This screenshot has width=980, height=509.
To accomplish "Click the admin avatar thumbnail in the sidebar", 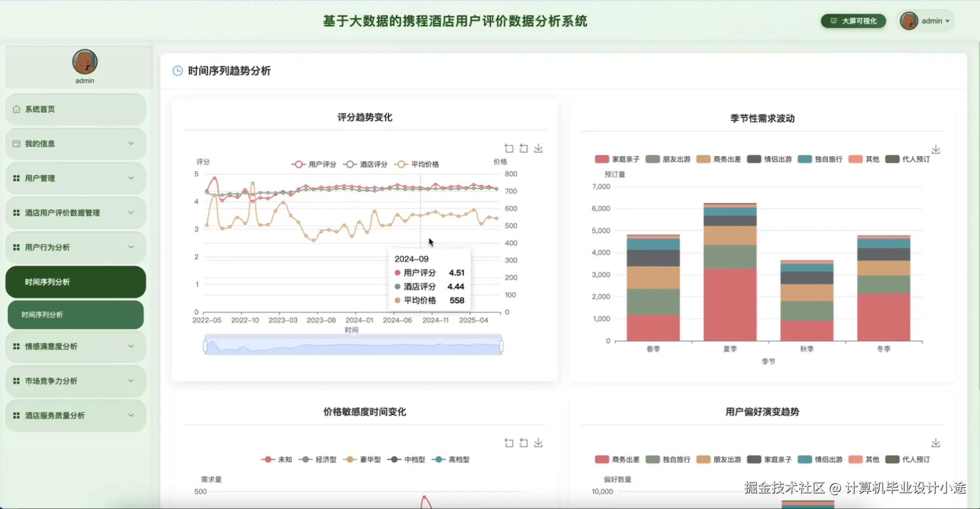I will pos(85,61).
